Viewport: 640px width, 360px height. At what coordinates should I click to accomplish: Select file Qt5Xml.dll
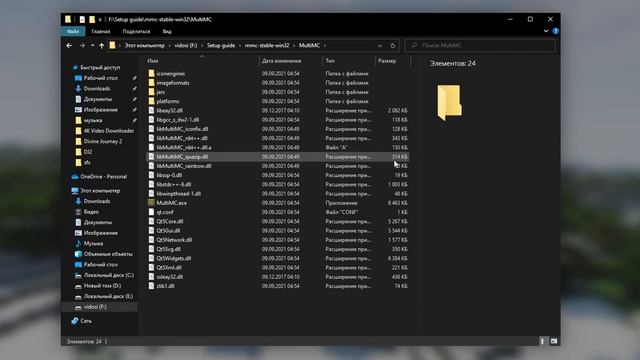[169, 268]
